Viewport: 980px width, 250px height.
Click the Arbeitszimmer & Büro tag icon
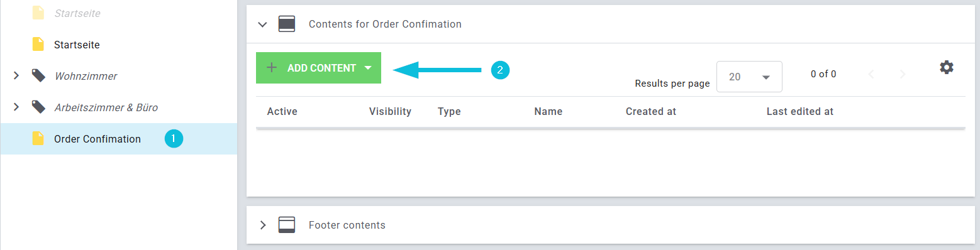pos(38,107)
